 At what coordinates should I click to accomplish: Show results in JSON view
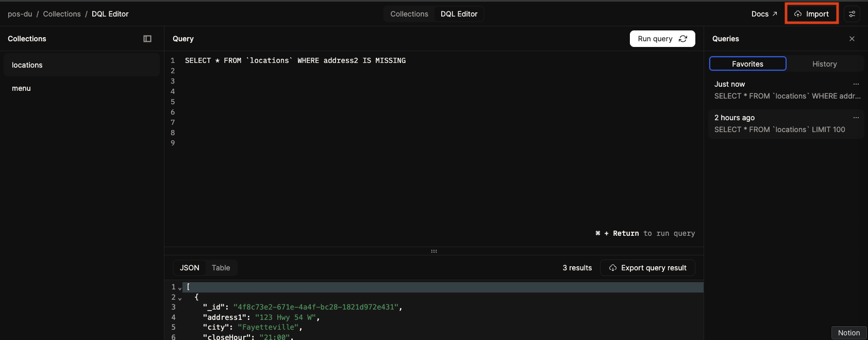pos(189,268)
